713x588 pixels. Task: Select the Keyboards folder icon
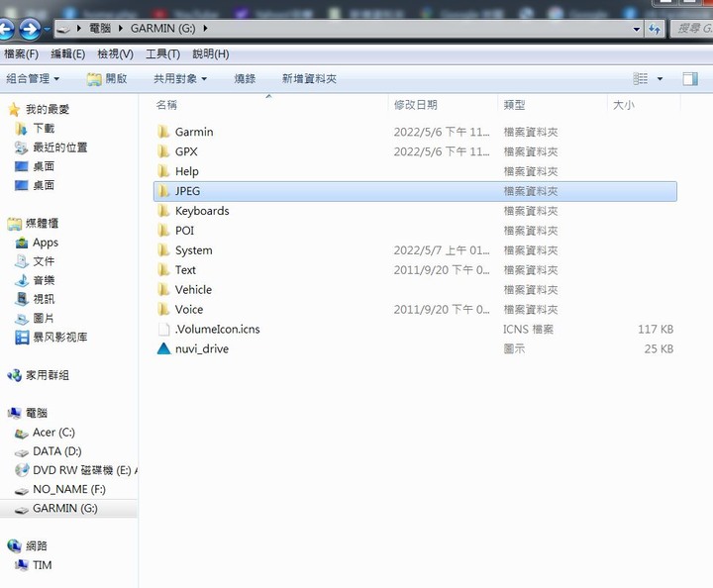coord(163,211)
